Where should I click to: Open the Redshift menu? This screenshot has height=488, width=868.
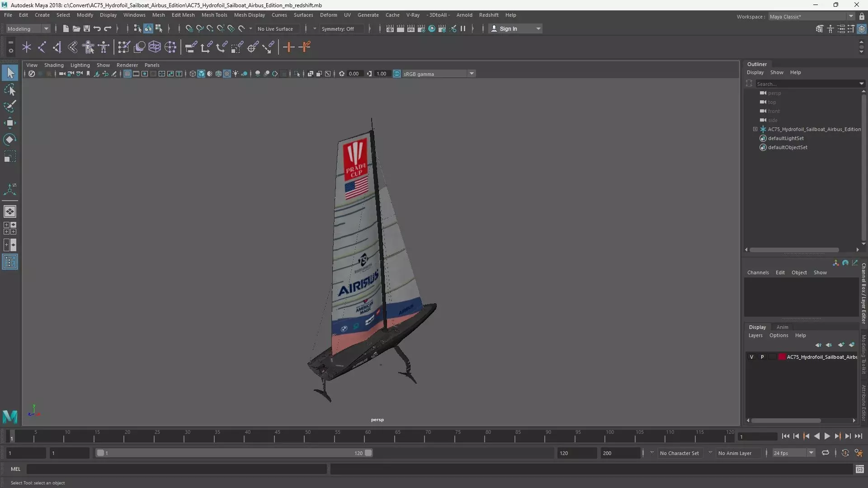click(x=489, y=15)
